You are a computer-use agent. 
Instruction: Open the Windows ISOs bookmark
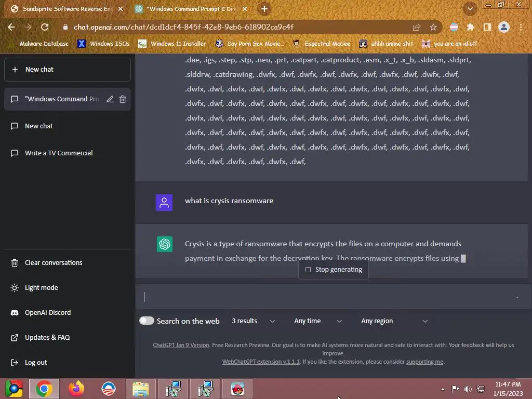(103, 44)
